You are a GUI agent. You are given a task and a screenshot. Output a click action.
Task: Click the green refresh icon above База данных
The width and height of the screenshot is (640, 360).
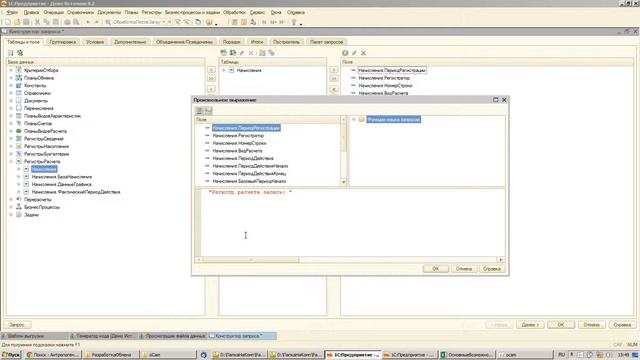[20, 53]
